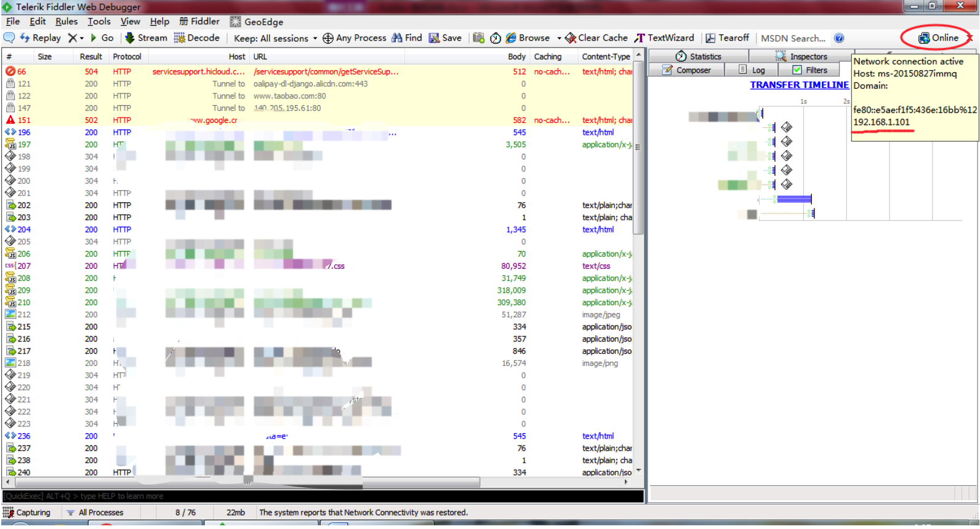Select session 66 with blocked icon
The width and height of the screenshot is (980, 529).
(x=10, y=71)
